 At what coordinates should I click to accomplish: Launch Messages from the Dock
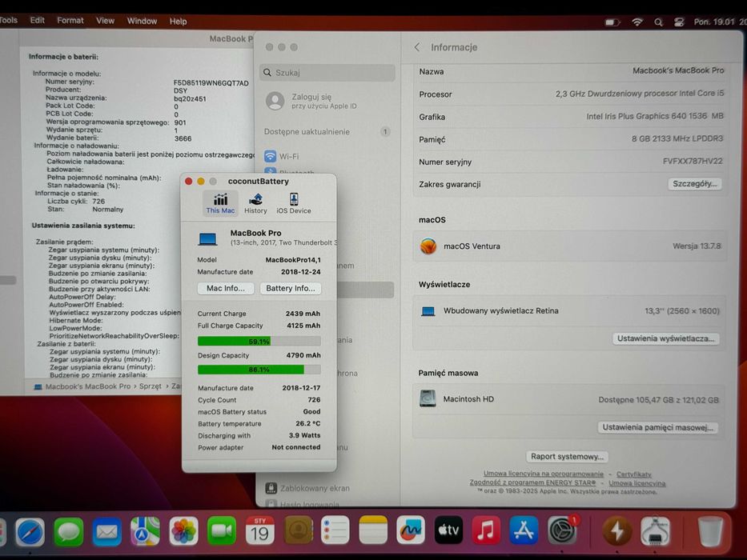(x=69, y=531)
